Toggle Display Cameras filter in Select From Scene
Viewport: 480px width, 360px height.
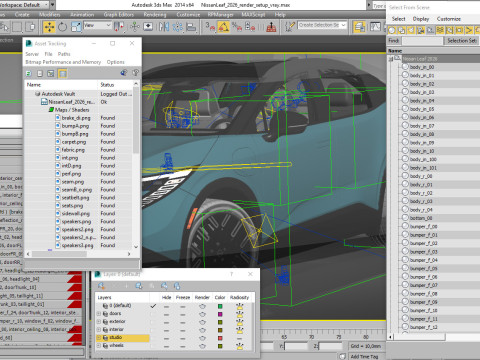click(x=421, y=30)
